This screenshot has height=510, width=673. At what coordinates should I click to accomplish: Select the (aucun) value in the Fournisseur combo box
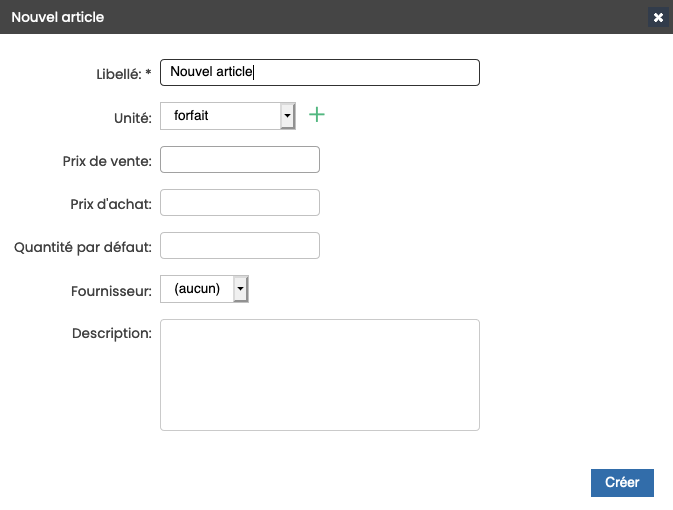pyautogui.click(x=197, y=288)
